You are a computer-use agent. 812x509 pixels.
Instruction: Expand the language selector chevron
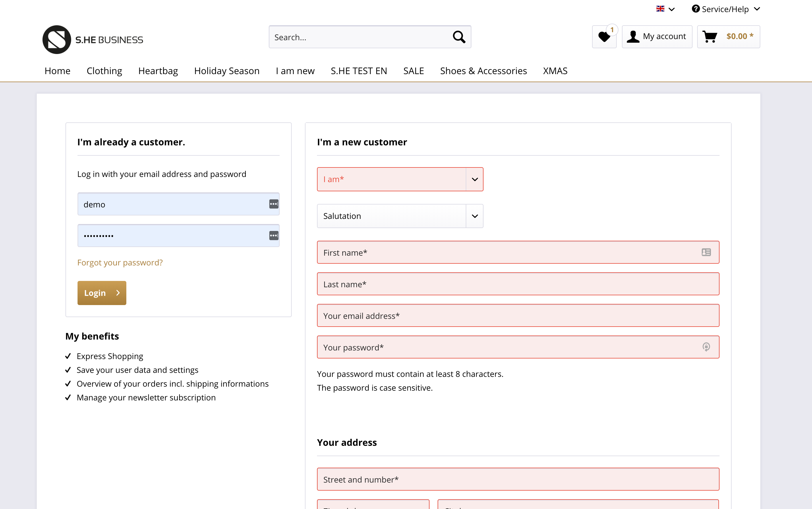pyautogui.click(x=672, y=9)
